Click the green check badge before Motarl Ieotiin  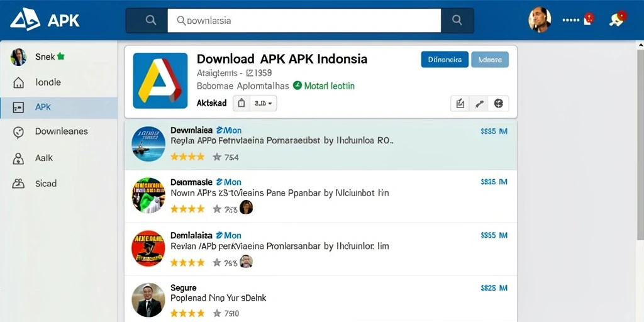pyautogui.click(x=297, y=86)
